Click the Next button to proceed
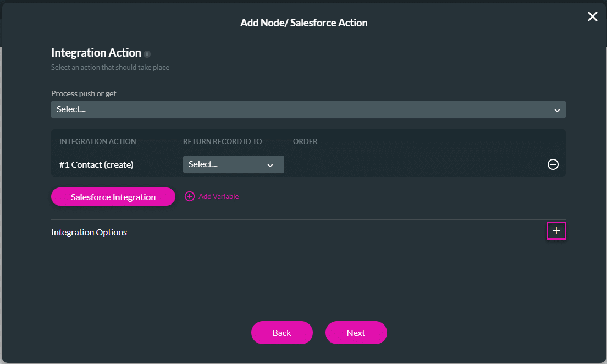This screenshot has width=607, height=364. [x=356, y=333]
